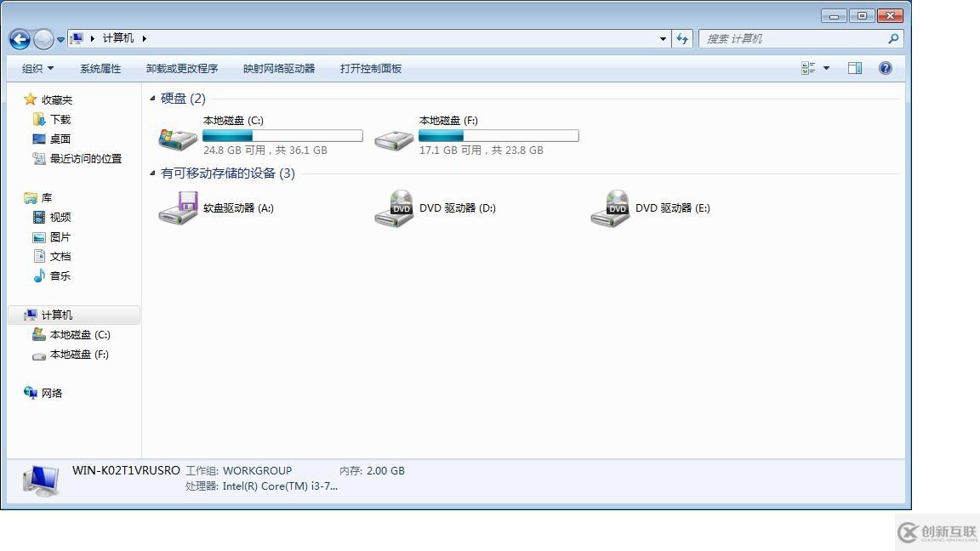Click 内存: 2.00 GB text
This screenshot has height=551, width=980.
point(372,470)
